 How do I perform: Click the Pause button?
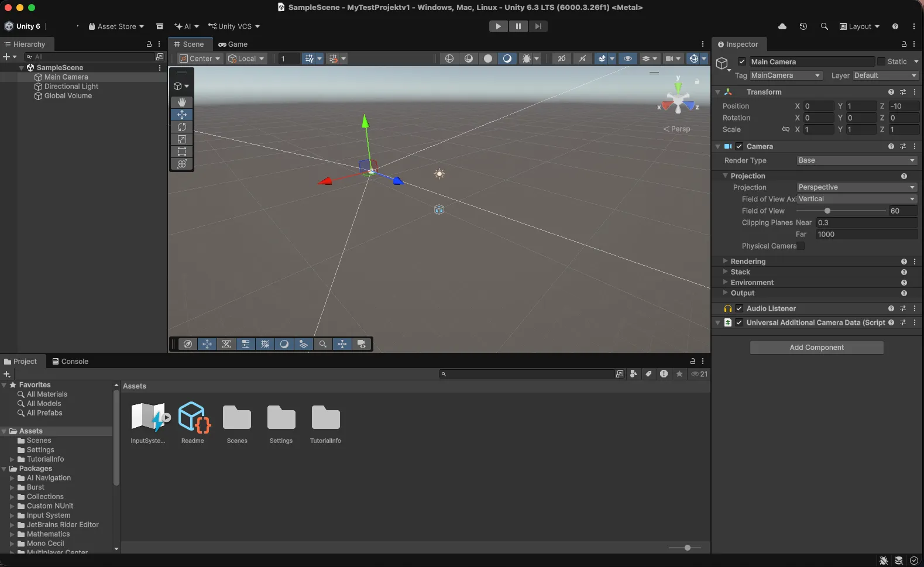[x=518, y=26]
